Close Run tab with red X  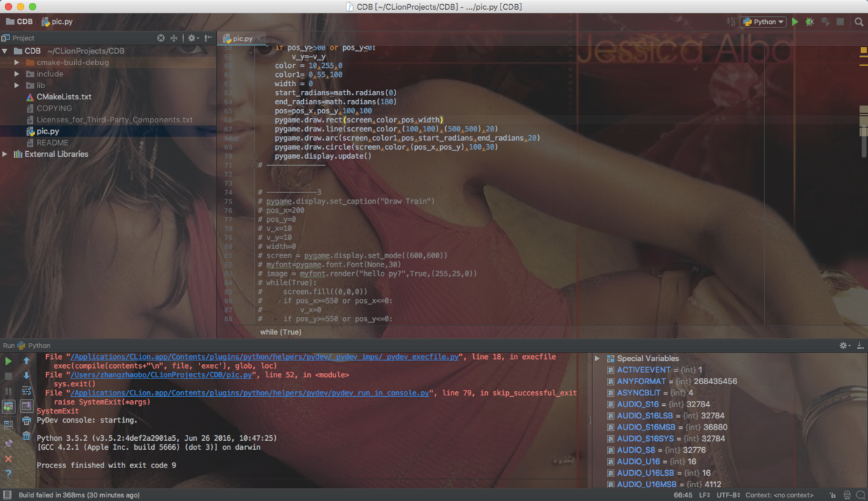click(8, 458)
